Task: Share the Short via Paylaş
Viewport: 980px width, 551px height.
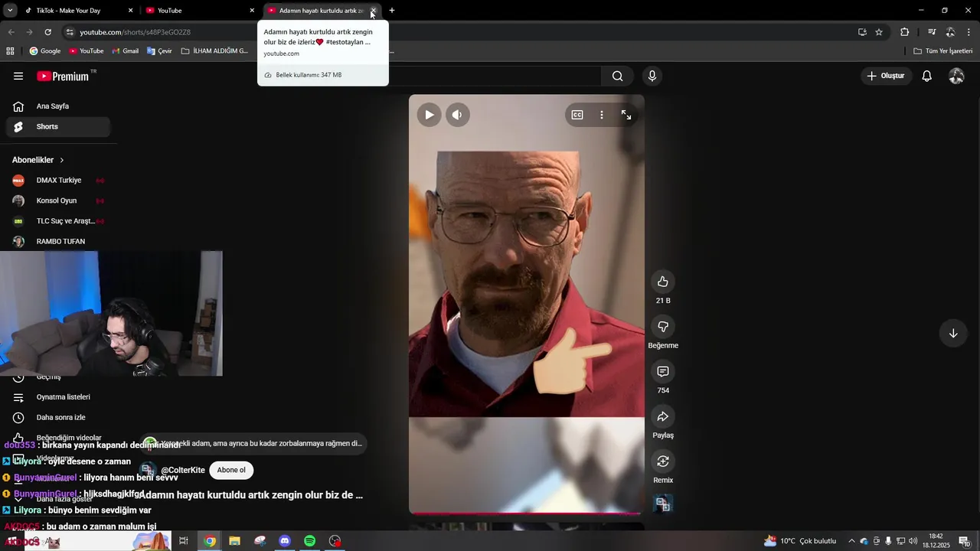Action: tap(663, 416)
